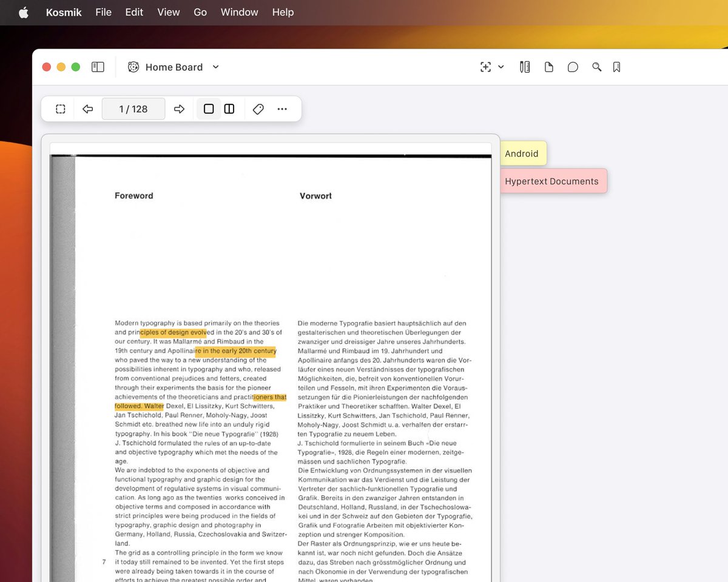Screen dimensions: 728x582
Task: Open the View menu
Action: pyautogui.click(x=169, y=12)
